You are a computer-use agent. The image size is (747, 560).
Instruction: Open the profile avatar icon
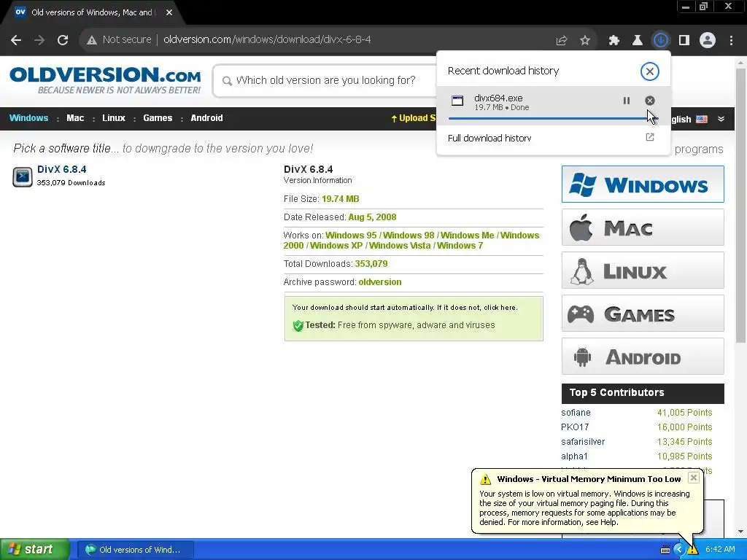click(x=708, y=40)
